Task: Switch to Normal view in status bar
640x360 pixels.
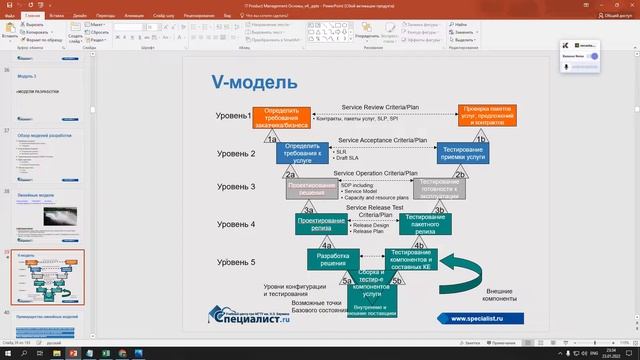Action: (x=527, y=343)
